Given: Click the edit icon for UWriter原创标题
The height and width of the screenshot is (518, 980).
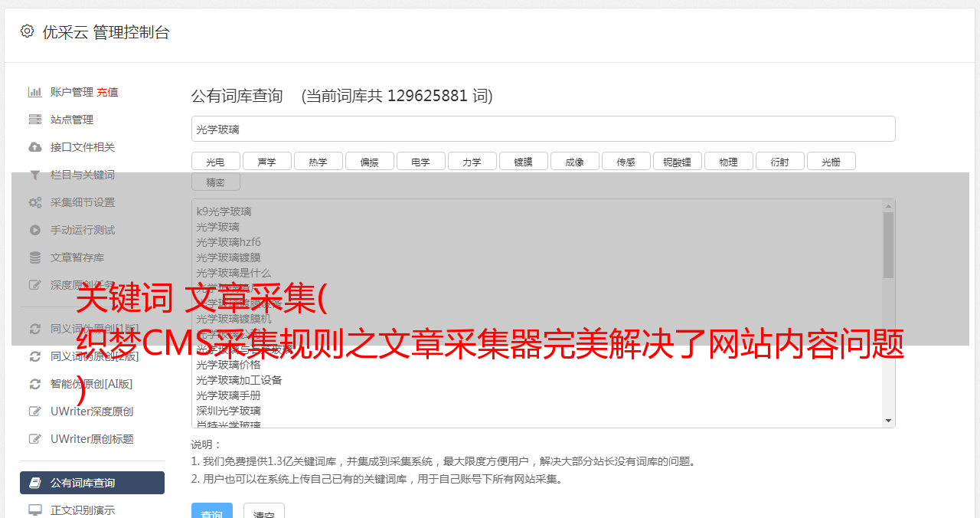Looking at the screenshot, I should (35, 439).
